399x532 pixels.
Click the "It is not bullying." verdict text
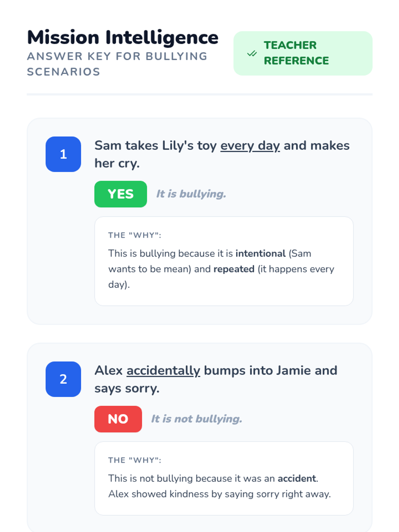click(197, 419)
